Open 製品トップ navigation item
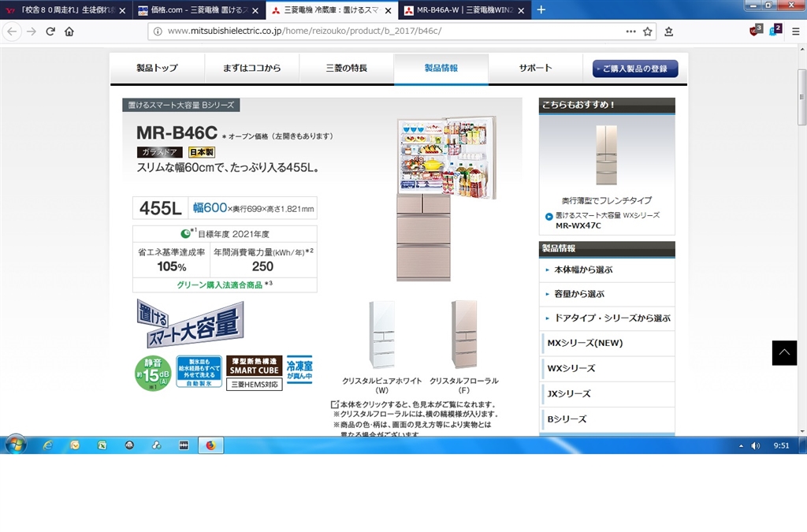This screenshot has width=807, height=532. (x=157, y=68)
